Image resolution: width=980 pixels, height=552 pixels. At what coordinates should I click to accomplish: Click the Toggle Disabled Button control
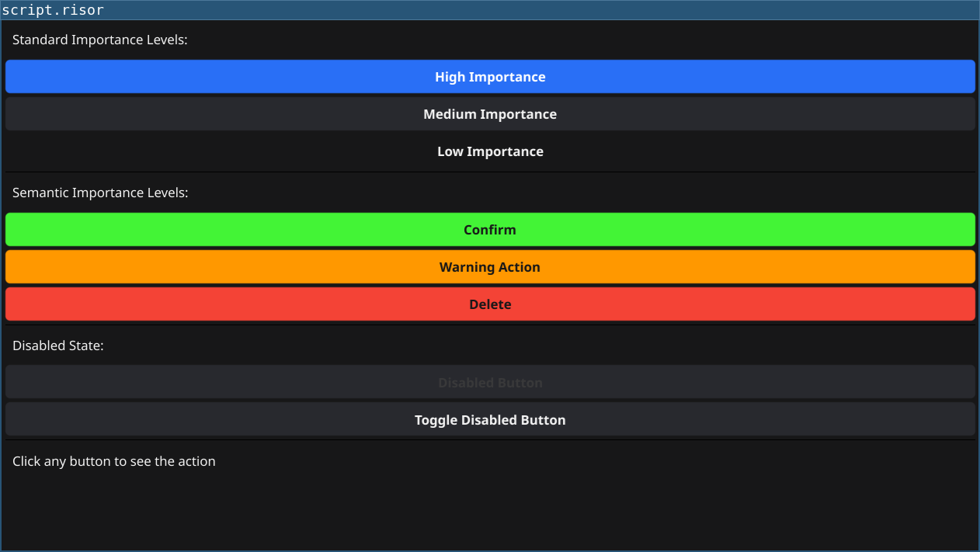(490, 420)
